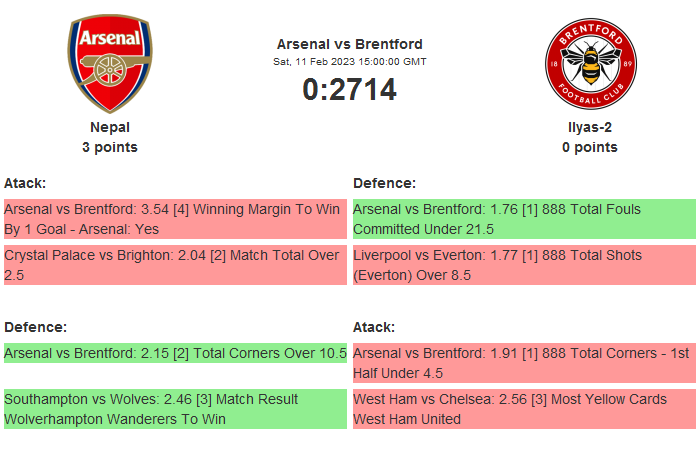
Task: Click the 0:2714 score display
Action: [349, 90]
